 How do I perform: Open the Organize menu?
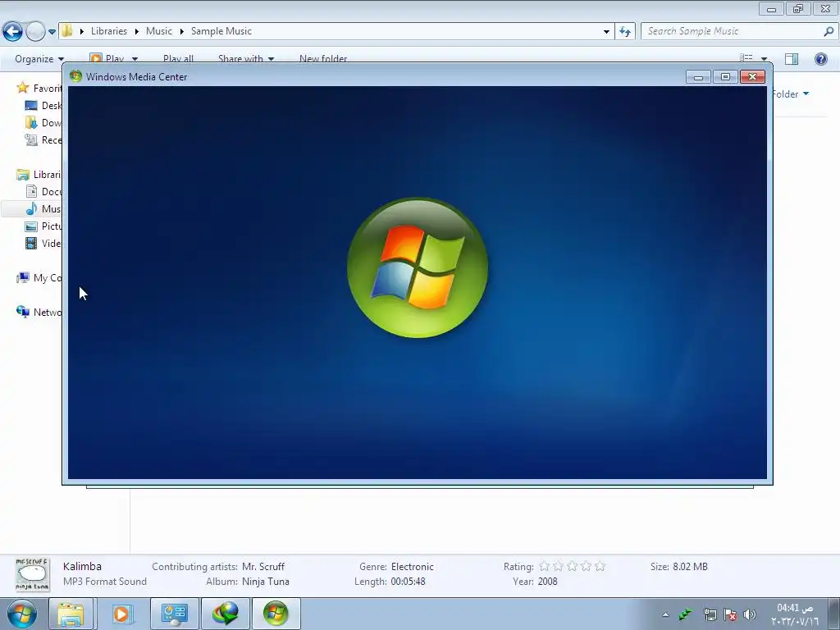[x=39, y=59]
